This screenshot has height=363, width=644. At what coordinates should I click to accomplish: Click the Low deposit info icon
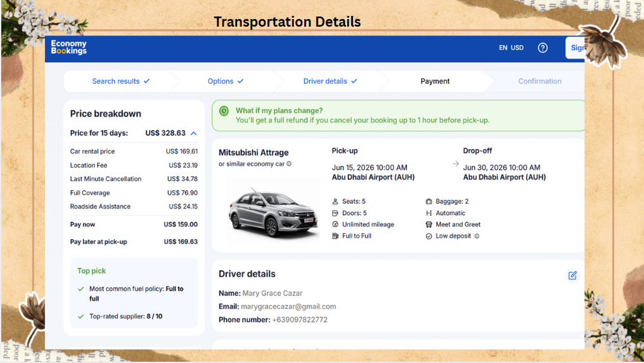coord(477,236)
